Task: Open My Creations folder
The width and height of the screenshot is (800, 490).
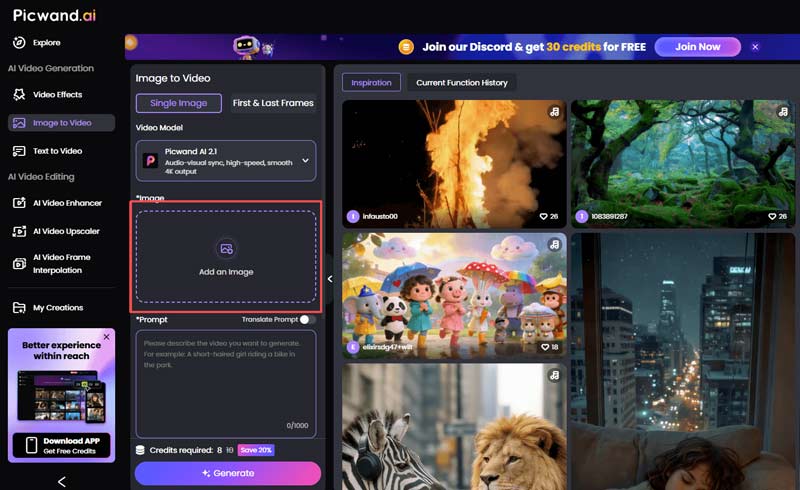Action: [x=57, y=308]
